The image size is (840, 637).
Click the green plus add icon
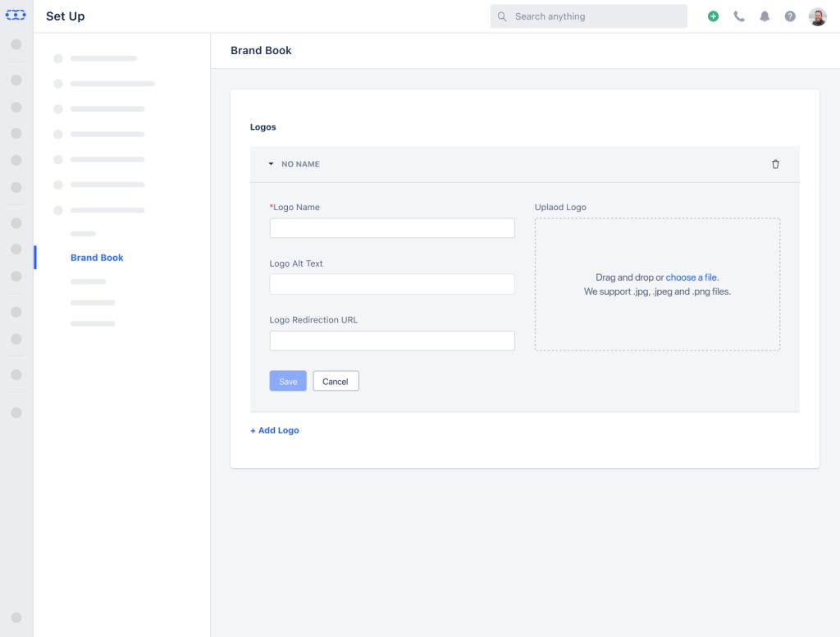click(x=713, y=16)
